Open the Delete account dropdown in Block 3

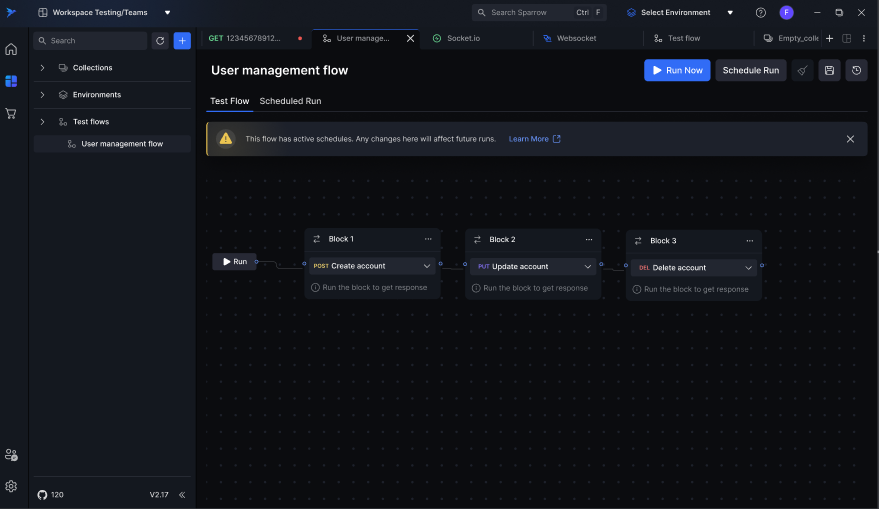tap(748, 268)
